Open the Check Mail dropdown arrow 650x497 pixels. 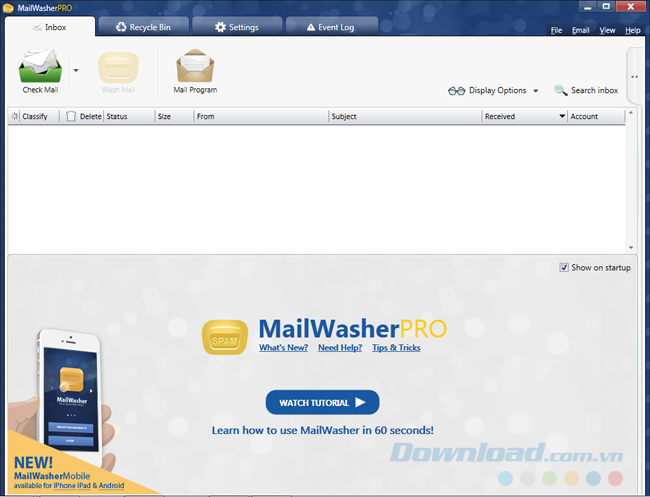pos(76,70)
